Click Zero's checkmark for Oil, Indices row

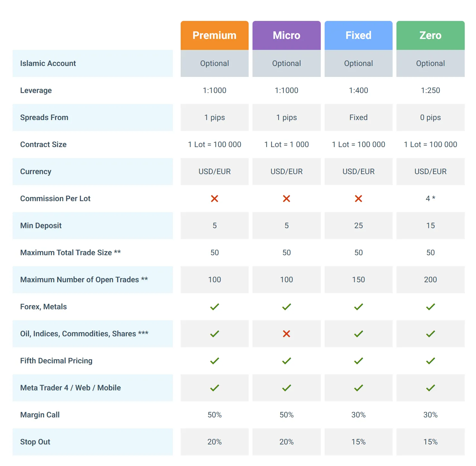(430, 334)
